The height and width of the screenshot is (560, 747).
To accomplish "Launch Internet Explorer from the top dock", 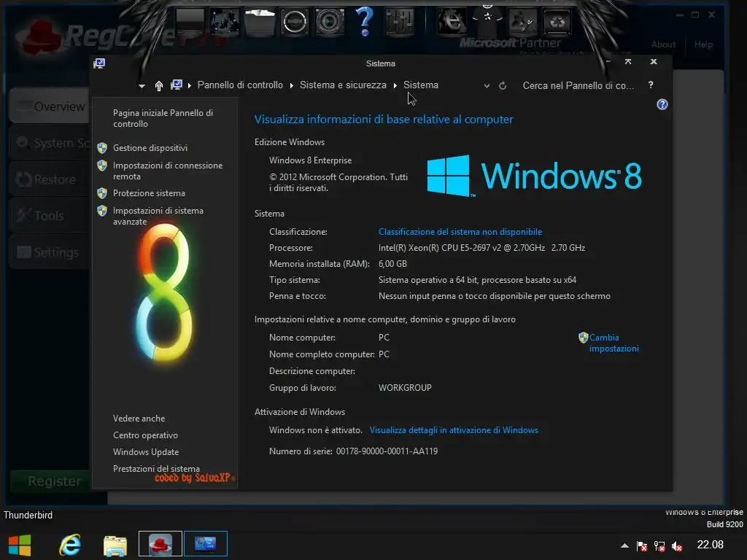I will click(451, 21).
